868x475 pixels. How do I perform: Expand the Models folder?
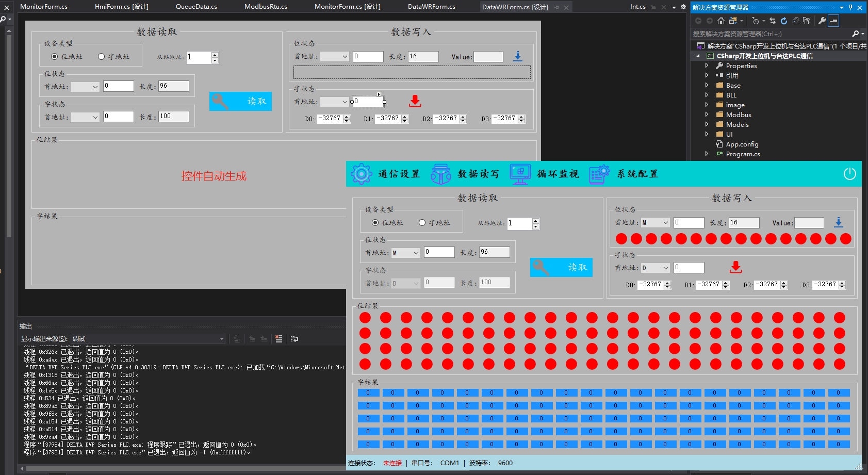707,124
